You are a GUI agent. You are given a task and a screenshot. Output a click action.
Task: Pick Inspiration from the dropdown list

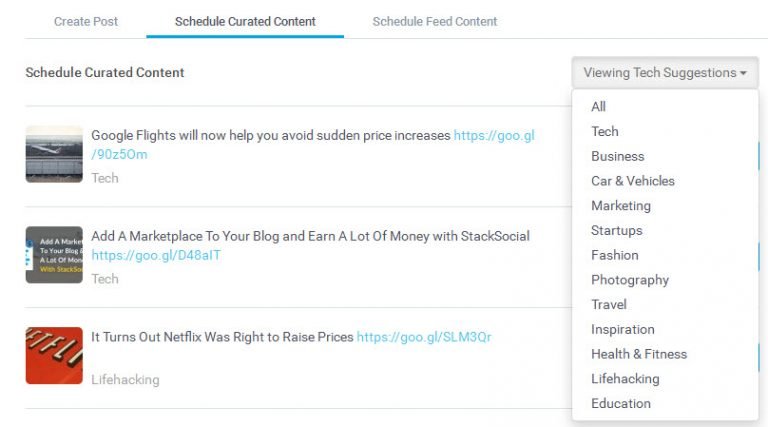[622, 329]
